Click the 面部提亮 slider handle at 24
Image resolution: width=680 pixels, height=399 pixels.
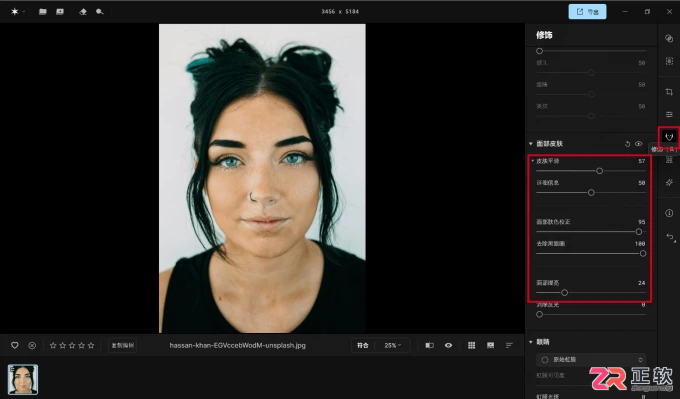pyautogui.click(x=564, y=293)
